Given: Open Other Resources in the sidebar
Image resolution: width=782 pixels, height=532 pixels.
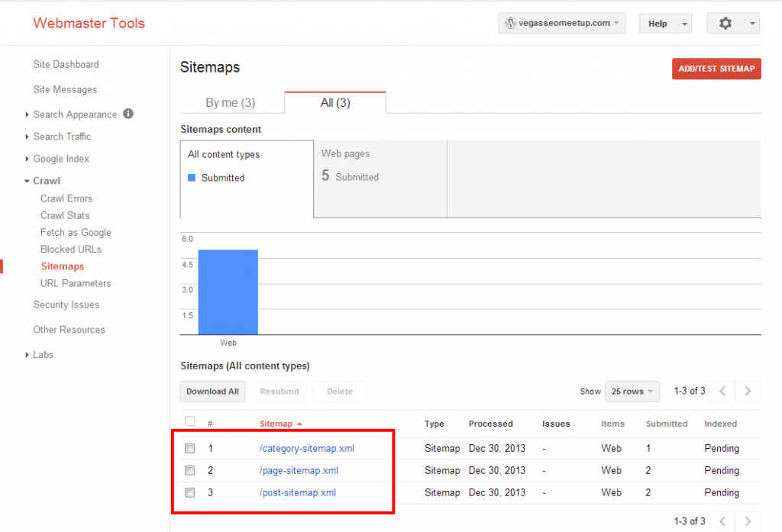Looking at the screenshot, I should pos(69,330).
